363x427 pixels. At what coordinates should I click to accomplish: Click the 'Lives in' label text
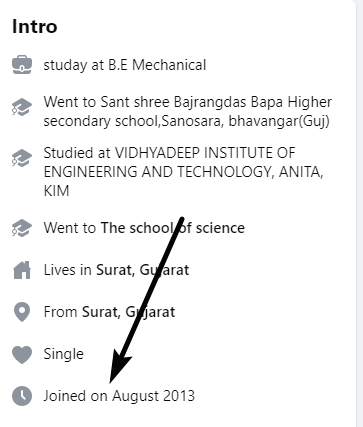67,270
